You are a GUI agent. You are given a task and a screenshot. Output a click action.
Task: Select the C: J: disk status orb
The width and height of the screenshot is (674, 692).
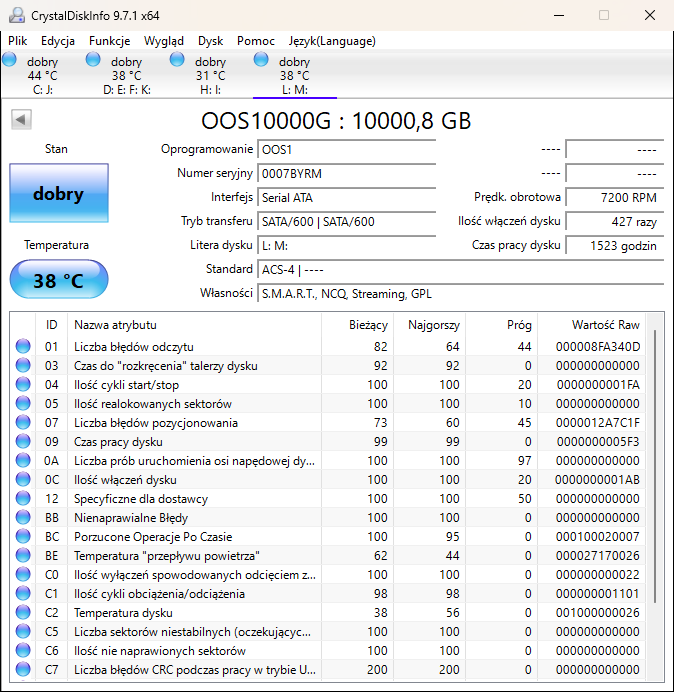click(x=10, y=61)
